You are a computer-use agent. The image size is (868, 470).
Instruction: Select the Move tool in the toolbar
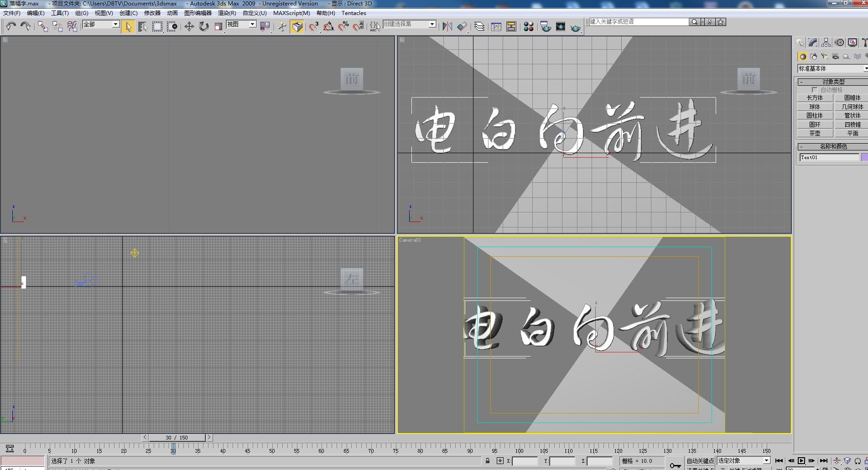(189, 27)
